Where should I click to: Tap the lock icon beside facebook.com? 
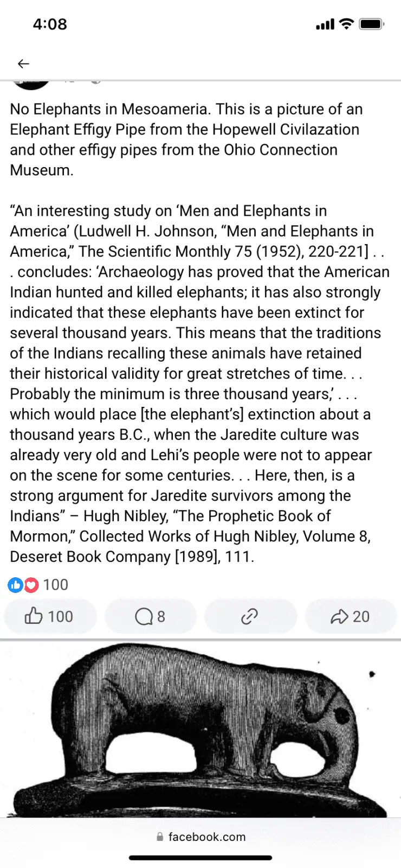[160, 837]
